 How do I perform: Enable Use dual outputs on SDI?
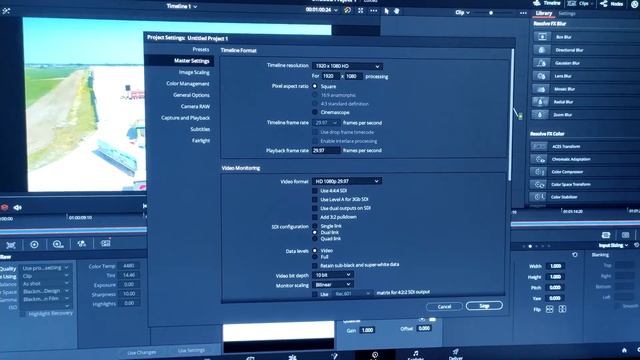(315, 208)
